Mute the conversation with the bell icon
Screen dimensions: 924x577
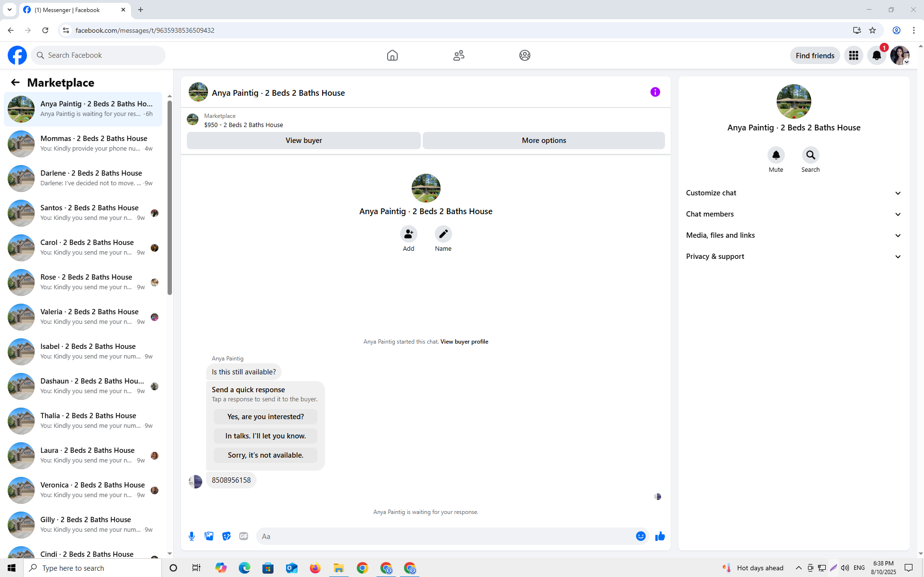(x=776, y=155)
